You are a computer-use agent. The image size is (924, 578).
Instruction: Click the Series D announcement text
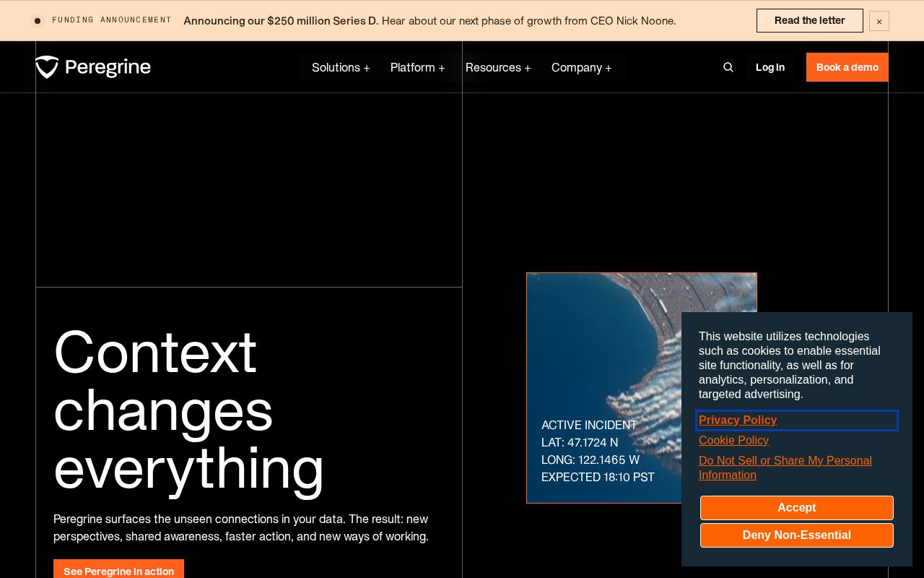pyautogui.click(x=430, y=21)
